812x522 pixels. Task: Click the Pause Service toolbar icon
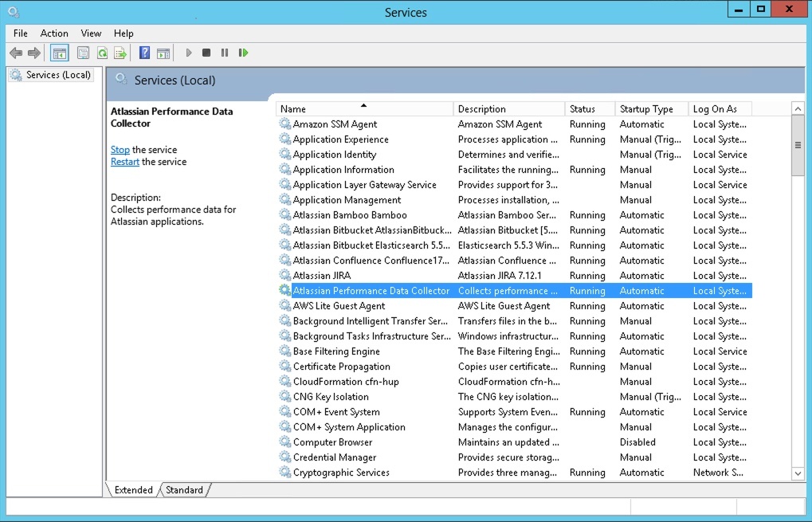(224, 53)
